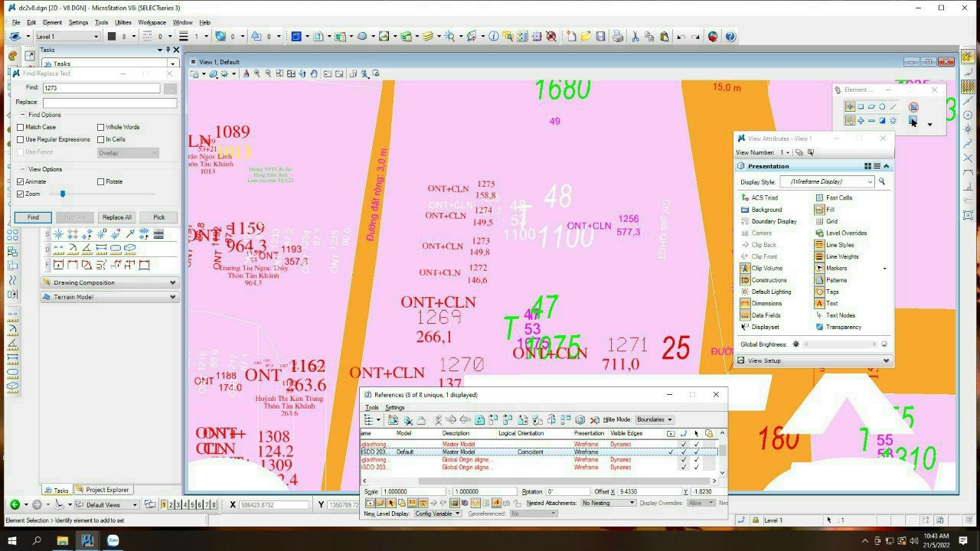Viewport: 980px width, 551px height.
Task: Click the Presentation column header in References
Action: (590, 433)
